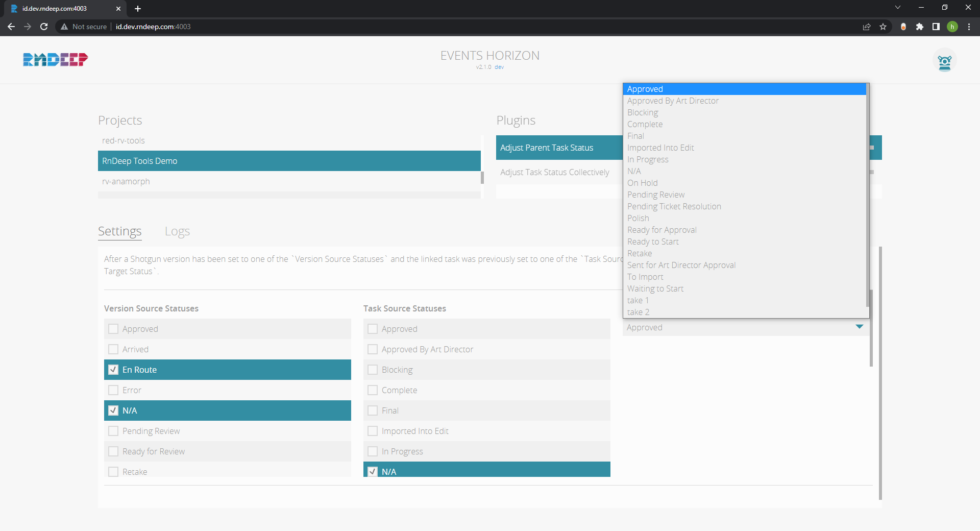
Task: Check the Arrived version status checkbox
Action: 113,349
